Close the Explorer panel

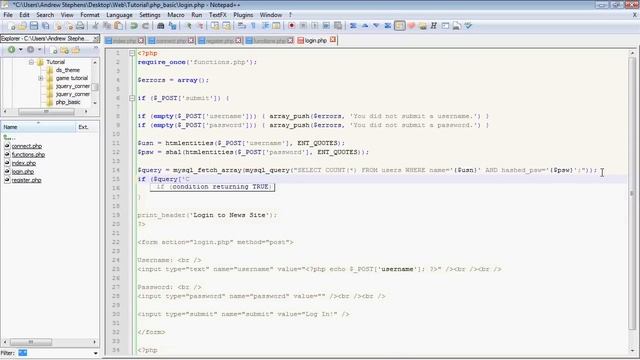[96, 38]
